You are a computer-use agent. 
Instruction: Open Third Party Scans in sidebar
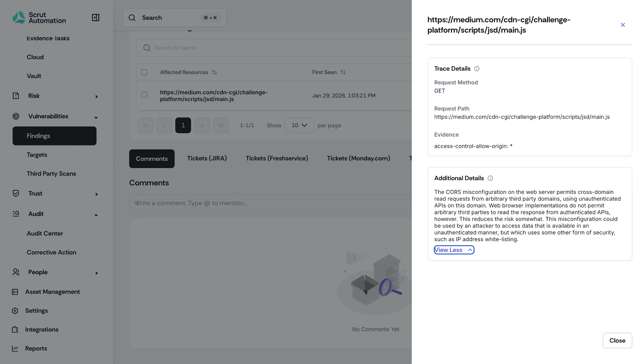pos(51,174)
